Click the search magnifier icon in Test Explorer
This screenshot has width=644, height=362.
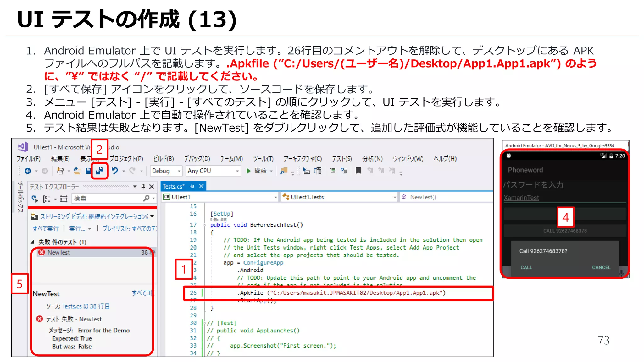[146, 198]
